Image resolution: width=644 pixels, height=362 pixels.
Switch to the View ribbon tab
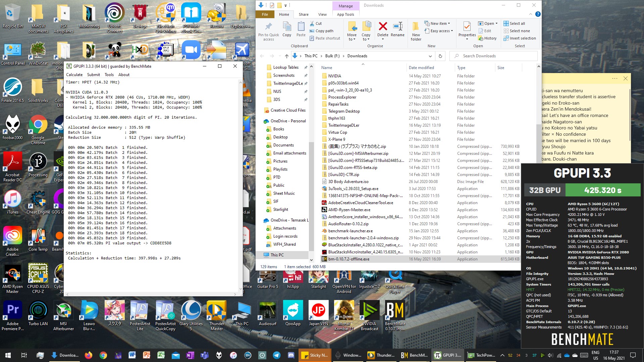(322, 14)
